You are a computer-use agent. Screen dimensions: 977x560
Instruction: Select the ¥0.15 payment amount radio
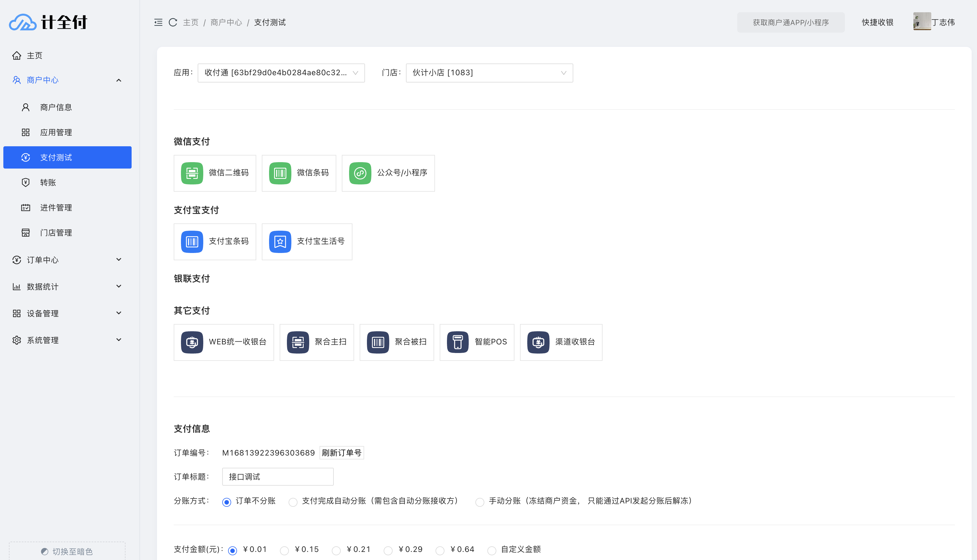284,551
